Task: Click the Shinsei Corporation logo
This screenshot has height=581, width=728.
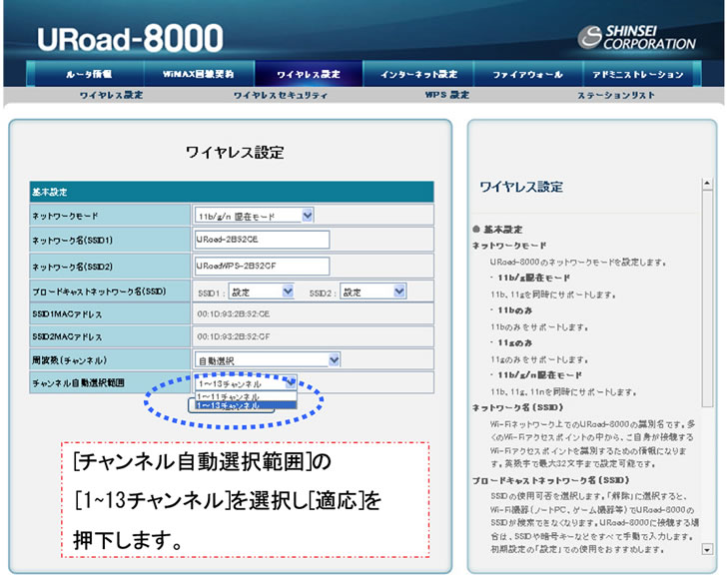Action: pyautogui.click(x=636, y=38)
